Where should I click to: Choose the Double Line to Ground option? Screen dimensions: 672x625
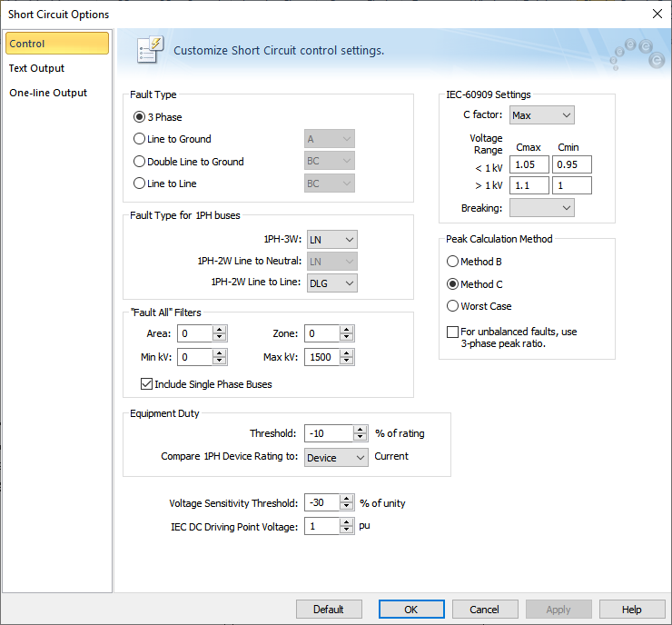click(x=139, y=162)
